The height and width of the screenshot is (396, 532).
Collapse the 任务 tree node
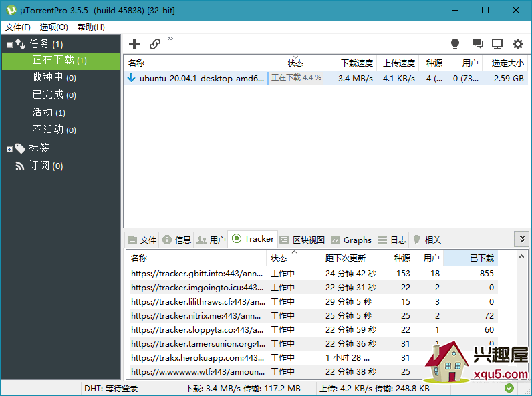[x=9, y=45]
